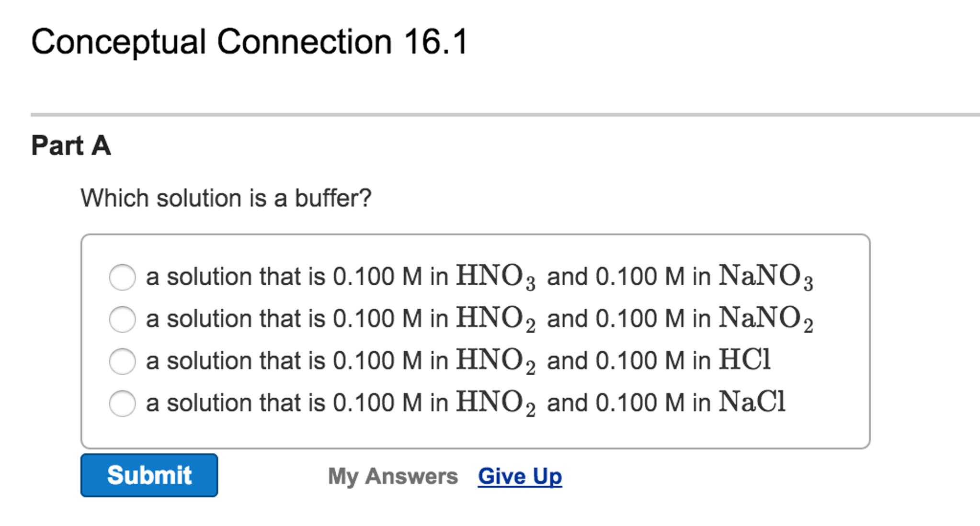The width and height of the screenshot is (980, 526).
Task: Click the Part A section label
Action: (71, 145)
